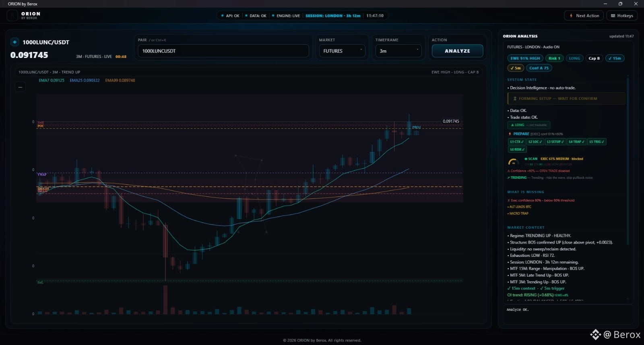Click the confidence gauge dial icon
This screenshot has width=644, height=345.
pyautogui.click(x=513, y=162)
